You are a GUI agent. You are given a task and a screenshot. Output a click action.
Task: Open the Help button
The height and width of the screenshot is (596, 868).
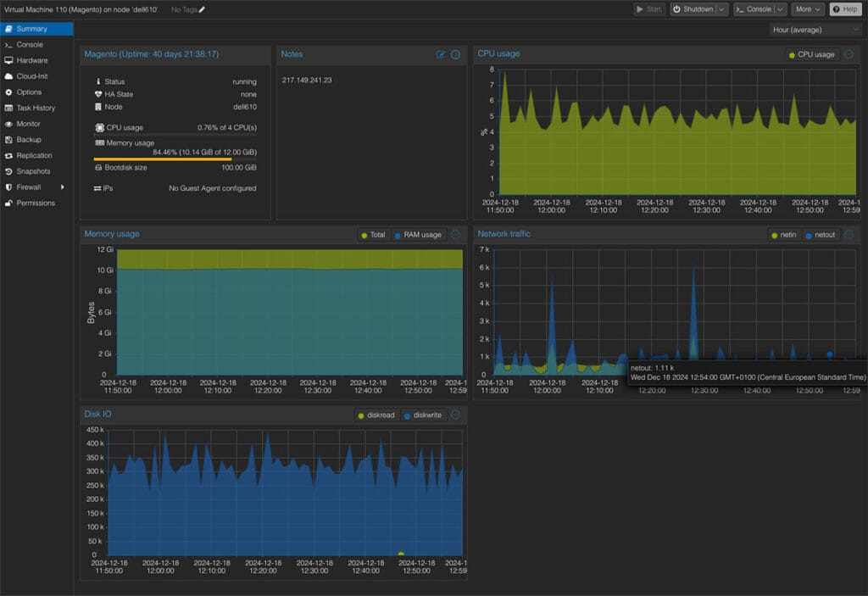tap(845, 9)
